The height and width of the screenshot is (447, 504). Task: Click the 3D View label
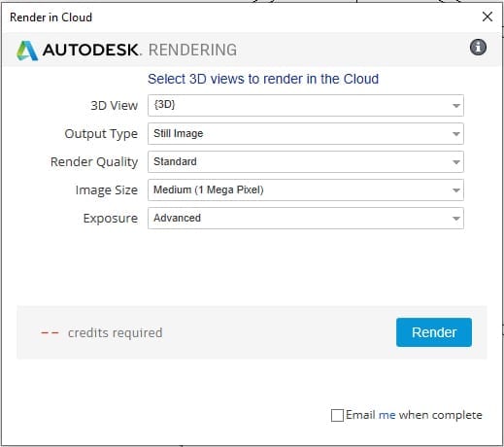click(x=115, y=106)
